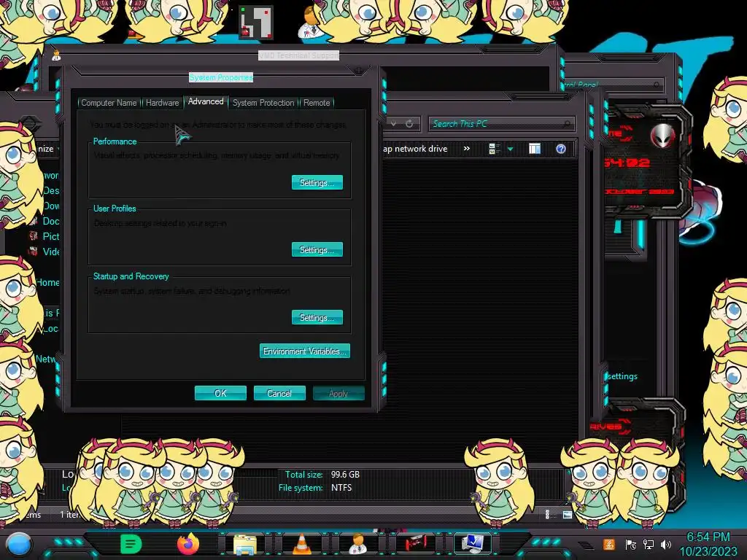
Task: Open the technician app on taskbar
Action: 357,544
